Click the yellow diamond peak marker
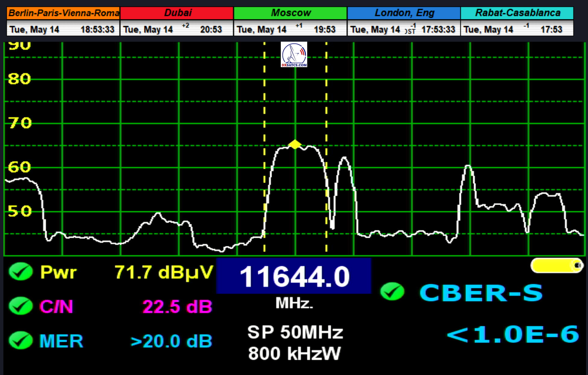 click(x=294, y=144)
